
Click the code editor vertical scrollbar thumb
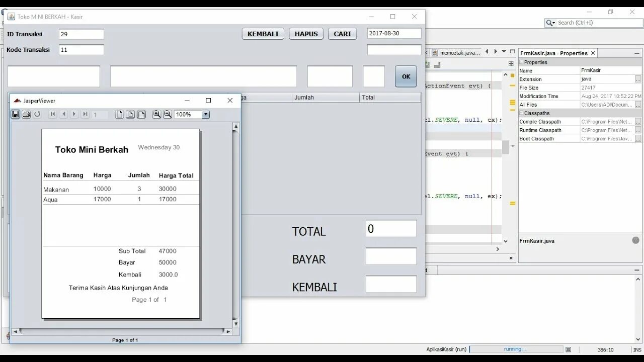505,147
